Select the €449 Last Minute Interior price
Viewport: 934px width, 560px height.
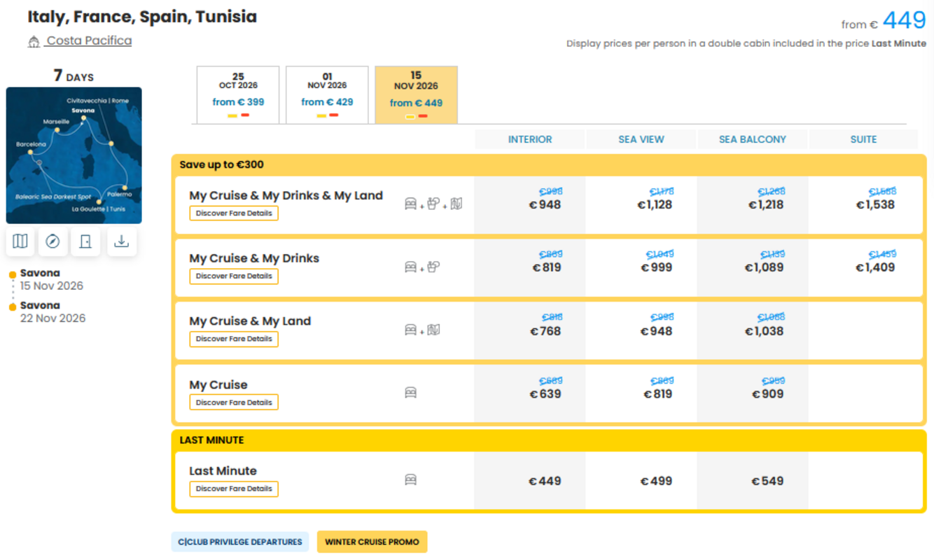click(545, 481)
